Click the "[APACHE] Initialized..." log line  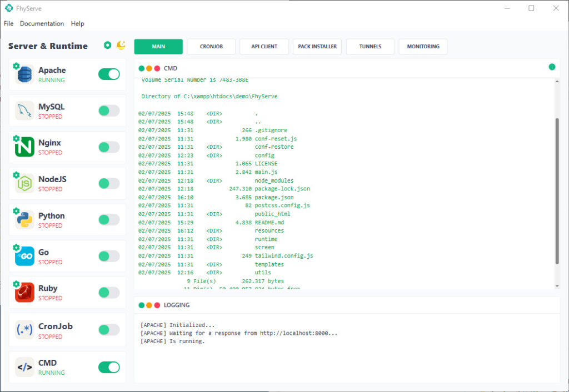[x=177, y=325]
